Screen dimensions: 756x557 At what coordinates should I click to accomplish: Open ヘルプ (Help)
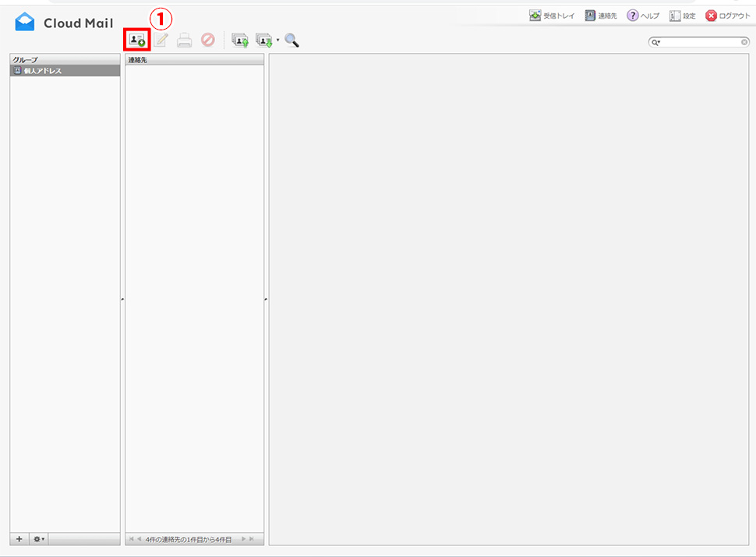tap(643, 16)
